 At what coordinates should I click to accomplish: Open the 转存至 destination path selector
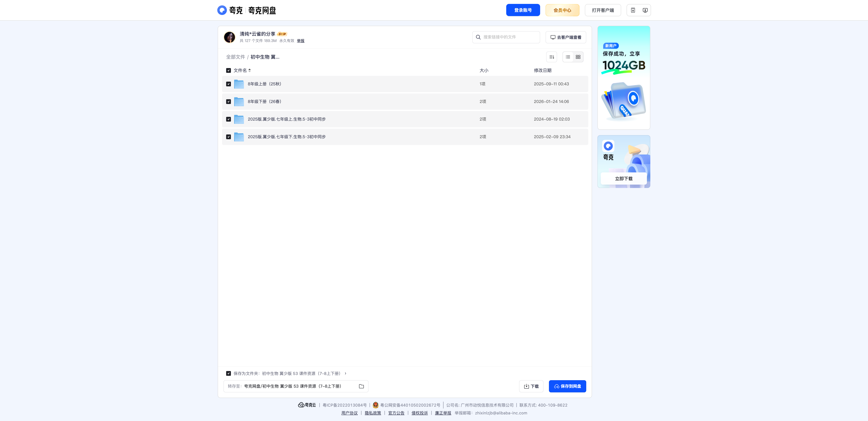click(x=295, y=386)
